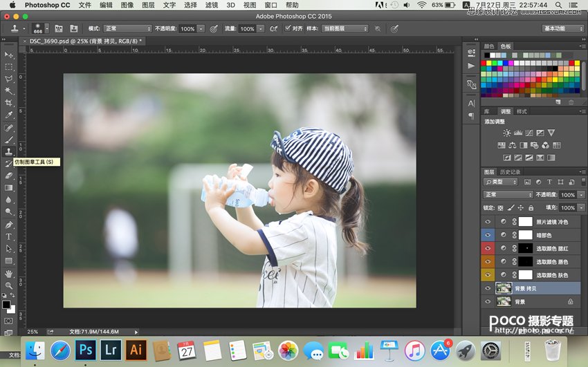Select the Healing Brush tool
The image size is (588, 367).
pos(8,128)
